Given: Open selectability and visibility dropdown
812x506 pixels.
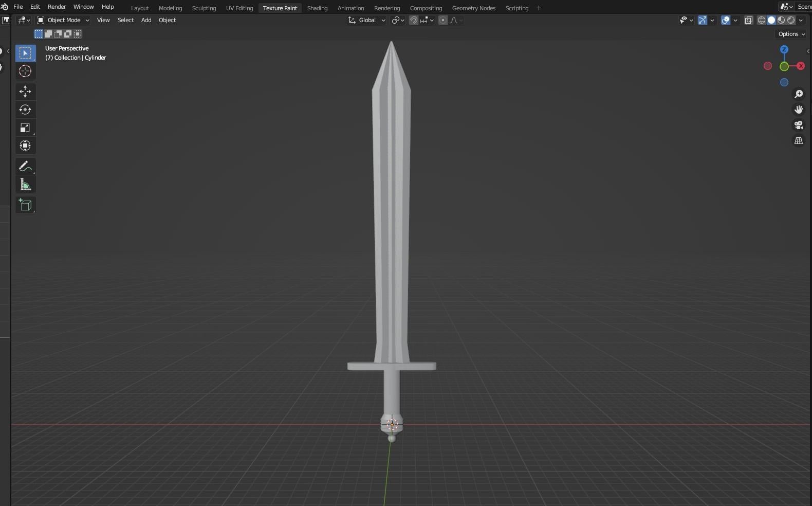Looking at the screenshot, I should 686,20.
